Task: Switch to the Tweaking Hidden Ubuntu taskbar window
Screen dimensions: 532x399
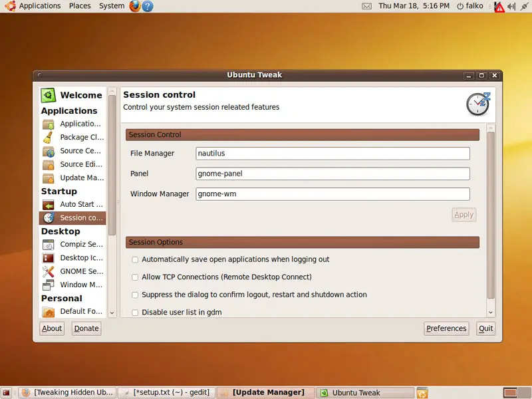Action: [67, 393]
